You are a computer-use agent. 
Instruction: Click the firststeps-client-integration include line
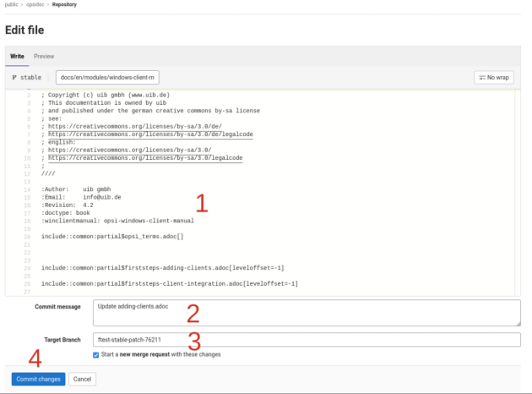(x=169, y=283)
